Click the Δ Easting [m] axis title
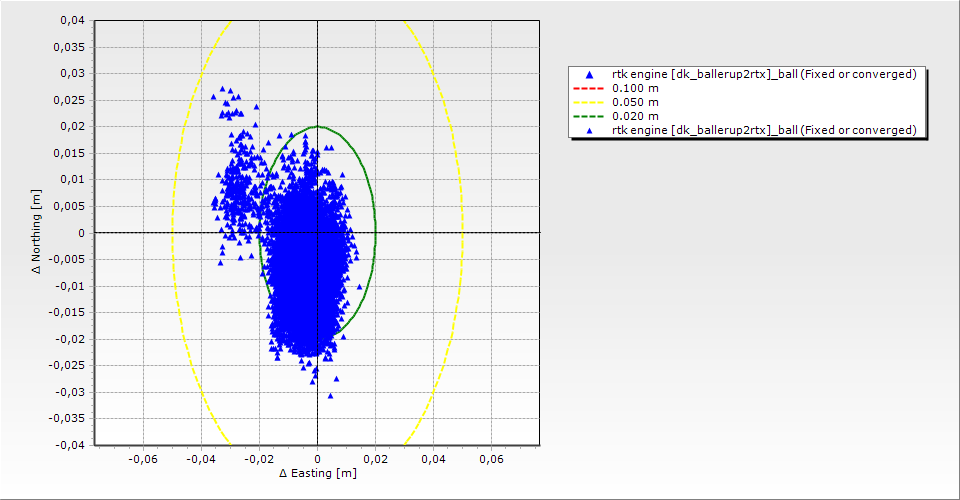 (318, 473)
